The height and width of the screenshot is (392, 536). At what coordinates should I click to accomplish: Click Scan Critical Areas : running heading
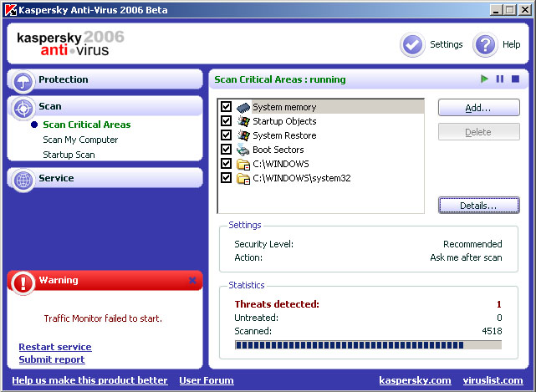(x=280, y=79)
